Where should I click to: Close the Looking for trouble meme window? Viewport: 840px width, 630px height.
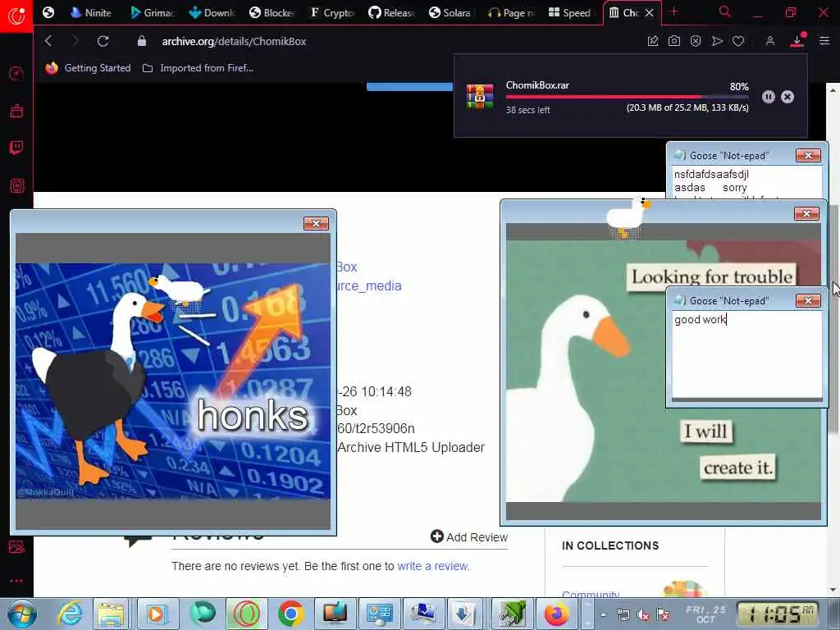tap(807, 214)
